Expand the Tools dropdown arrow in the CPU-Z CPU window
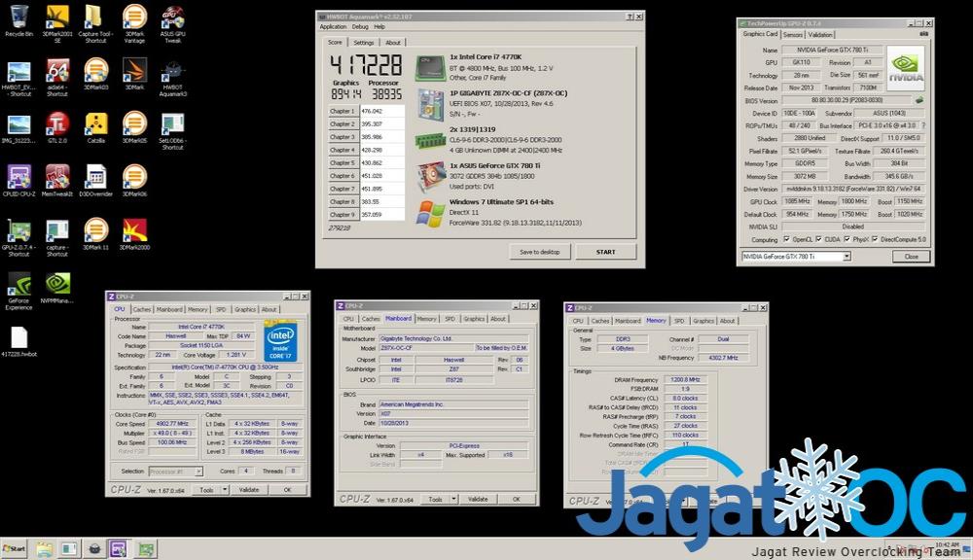The width and height of the screenshot is (973, 560). click(225, 490)
